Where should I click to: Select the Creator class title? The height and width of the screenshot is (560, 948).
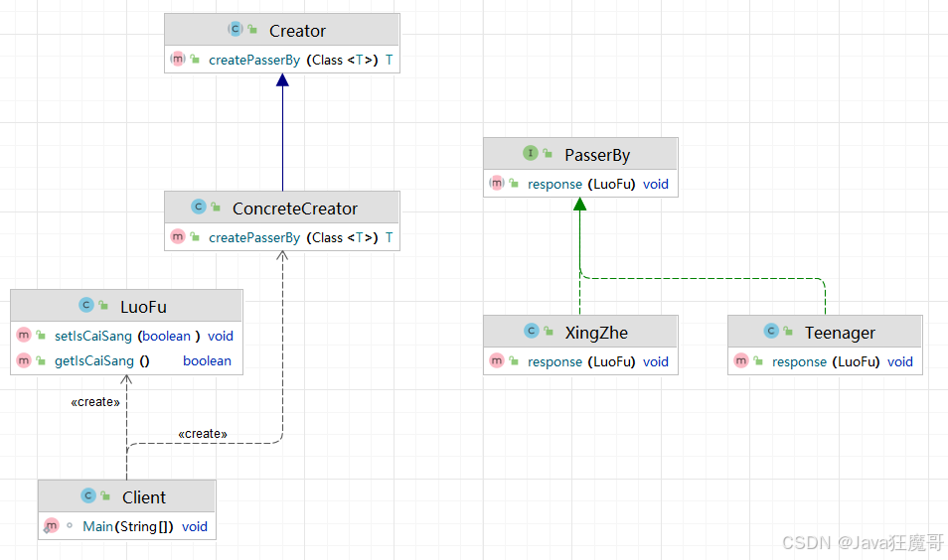click(297, 31)
